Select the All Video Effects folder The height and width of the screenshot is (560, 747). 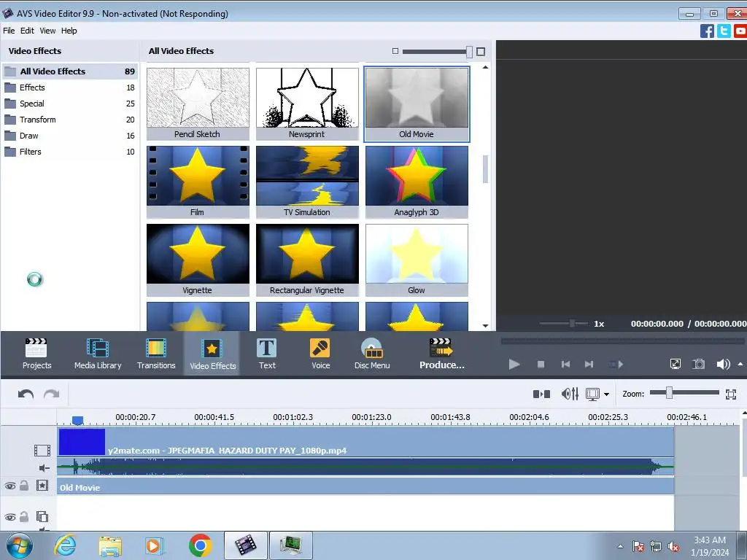click(x=70, y=71)
